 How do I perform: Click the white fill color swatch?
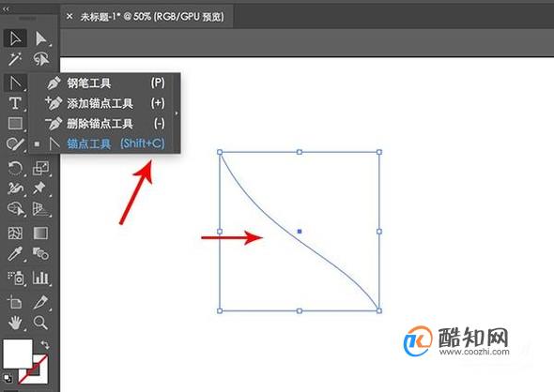point(18,354)
